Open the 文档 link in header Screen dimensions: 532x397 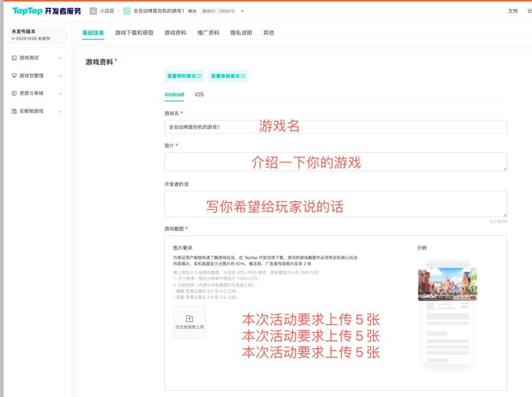pos(513,11)
